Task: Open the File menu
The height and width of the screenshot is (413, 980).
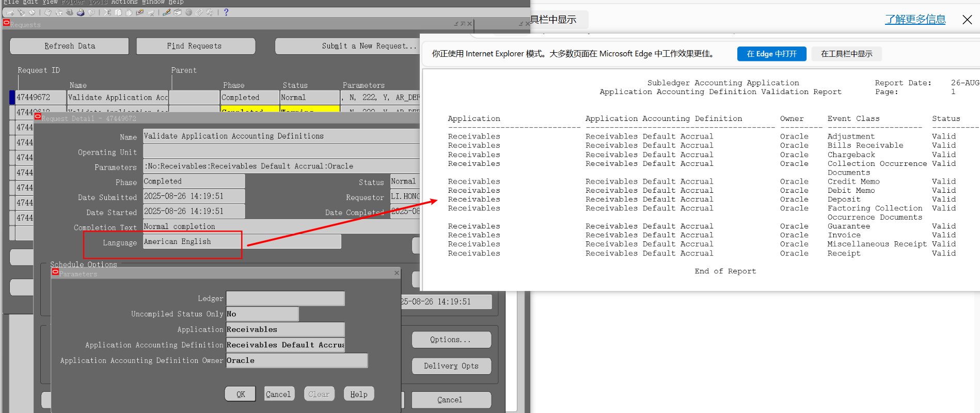Action: pyautogui.click(x=11, y=3)
